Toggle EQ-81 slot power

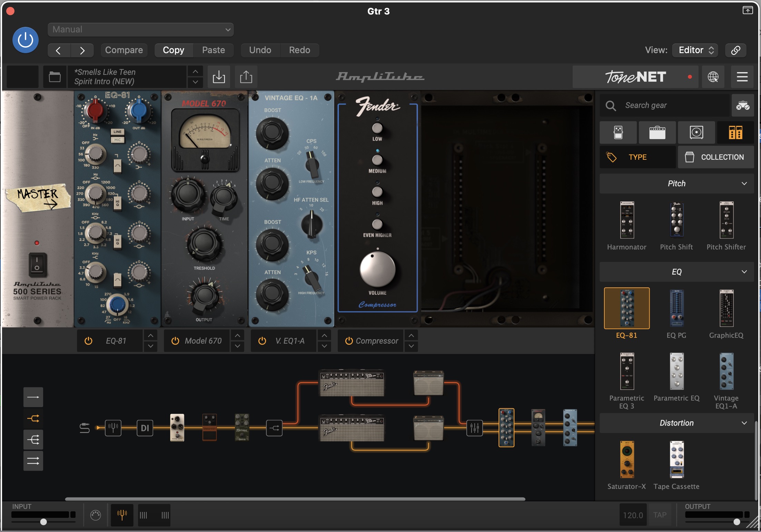(x=88, y=341)
